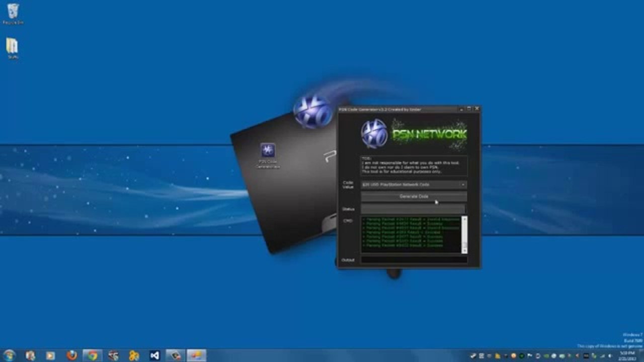Select the Stuffs folder on the desktop

[x=13, y=48]
